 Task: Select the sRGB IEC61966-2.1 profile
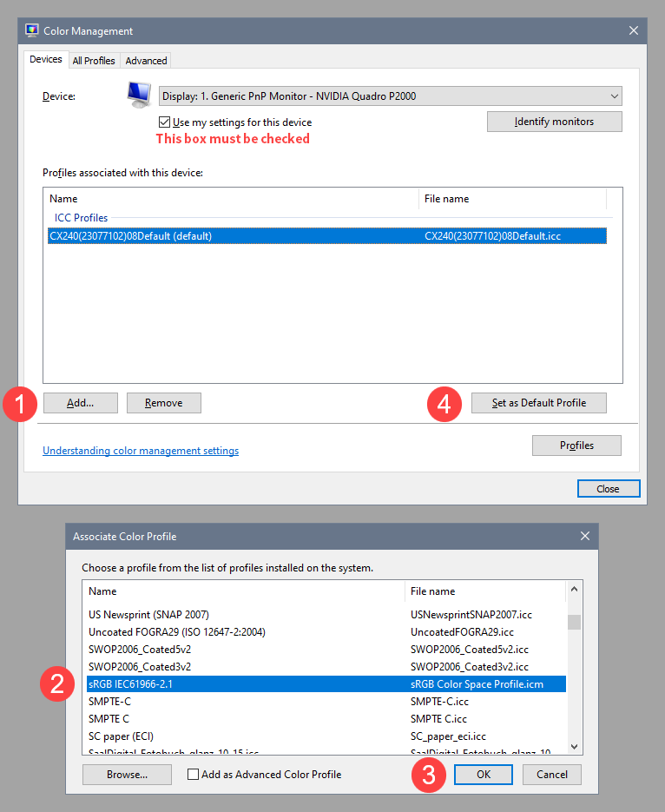click(x=326, y=684)
